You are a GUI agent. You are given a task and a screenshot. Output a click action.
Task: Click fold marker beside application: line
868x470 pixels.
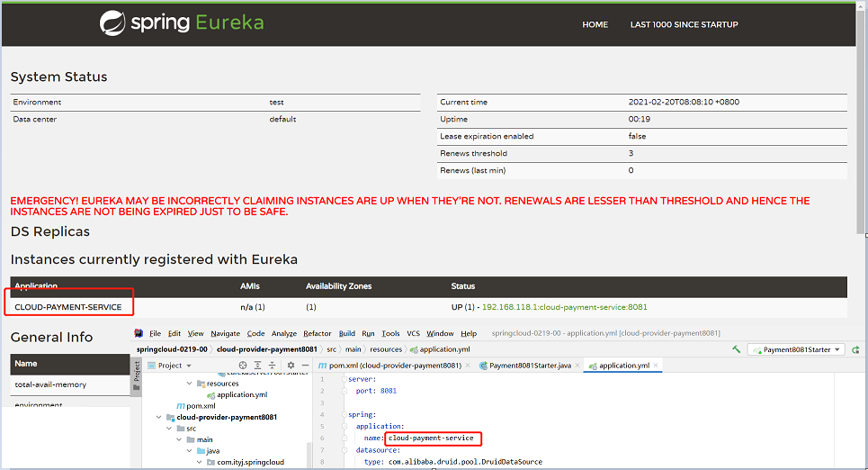[x=344, y=426]
